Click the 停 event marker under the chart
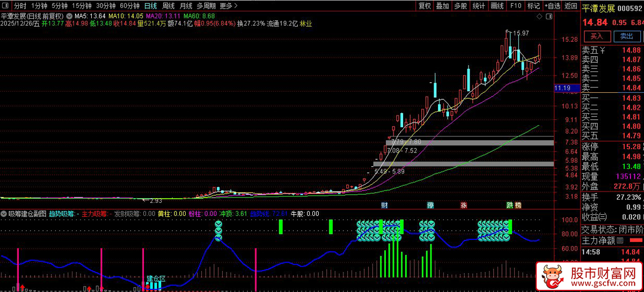 click(430, 205)
